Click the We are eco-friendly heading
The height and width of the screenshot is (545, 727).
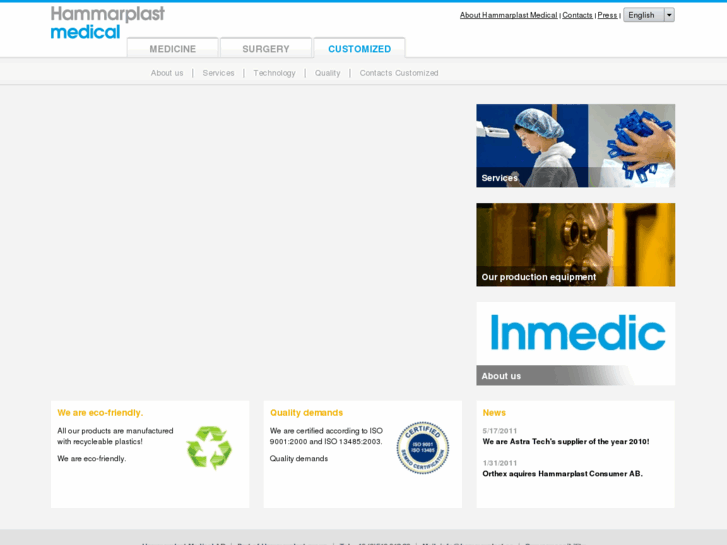point(100,413)
